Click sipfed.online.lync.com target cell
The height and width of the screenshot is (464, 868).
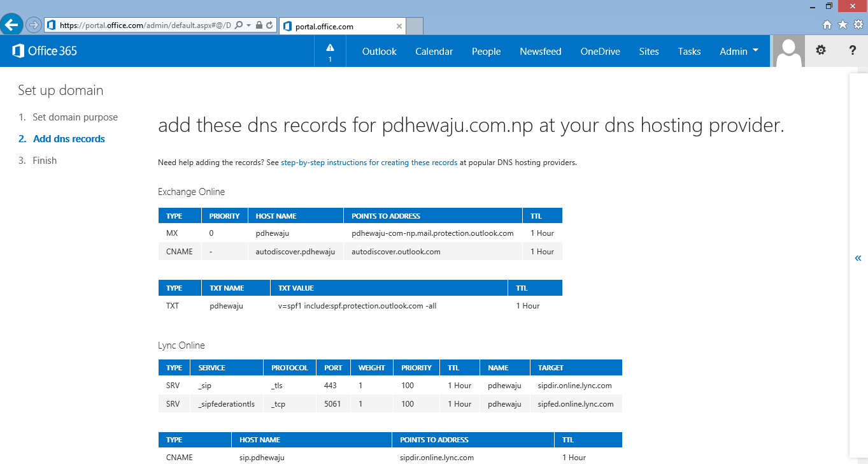point(576,404)
